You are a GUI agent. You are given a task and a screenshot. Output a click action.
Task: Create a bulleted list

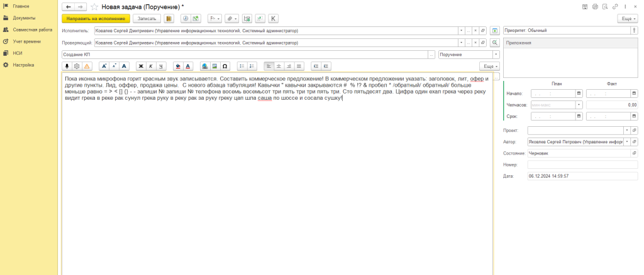coord(242,66)
